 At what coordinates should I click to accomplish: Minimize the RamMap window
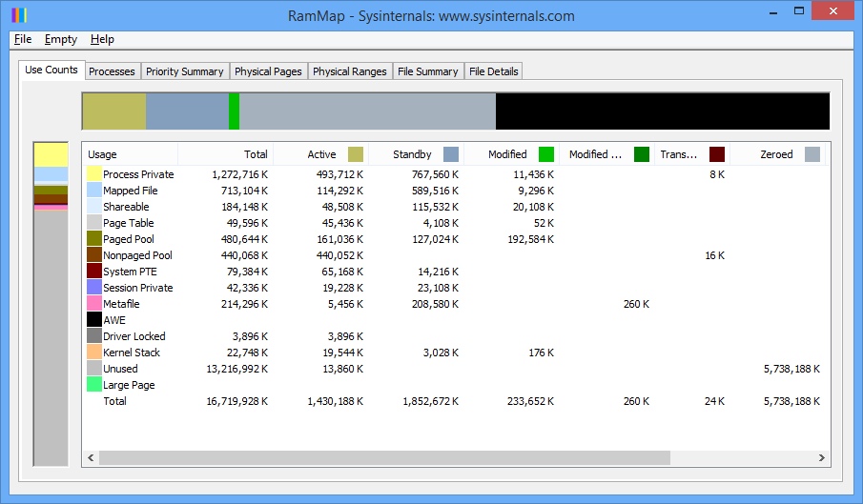pos(773,11)
